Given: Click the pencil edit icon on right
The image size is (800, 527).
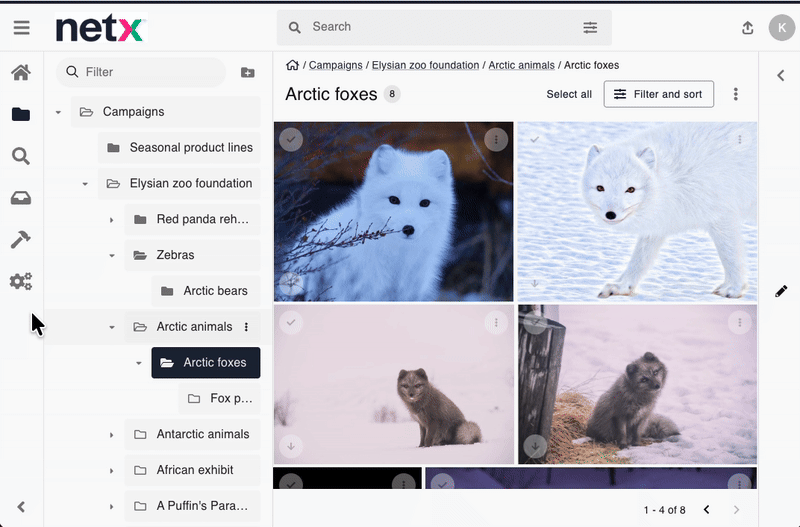Looking at the screenshot, I should [781, 291].
